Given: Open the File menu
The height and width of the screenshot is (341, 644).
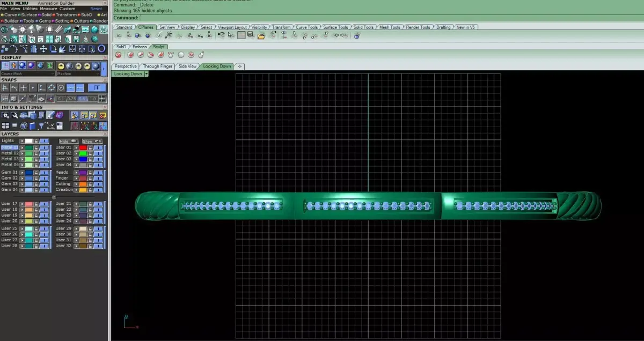Looking at the screenshot, I should click(4, 9).
